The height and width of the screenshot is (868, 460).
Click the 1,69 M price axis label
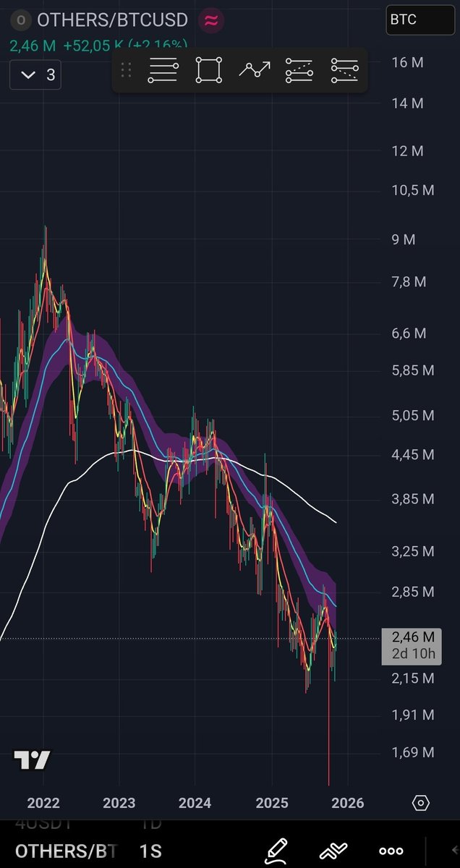(x=413, y=752)
